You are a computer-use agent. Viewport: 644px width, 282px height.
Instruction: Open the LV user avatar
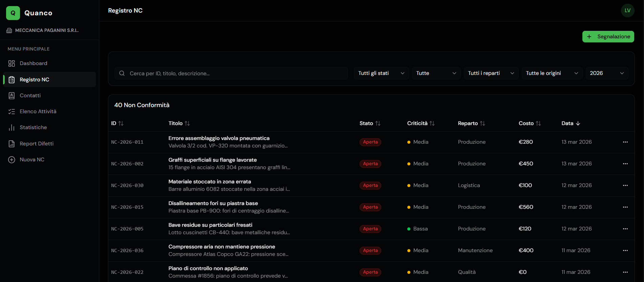(627, 11)
